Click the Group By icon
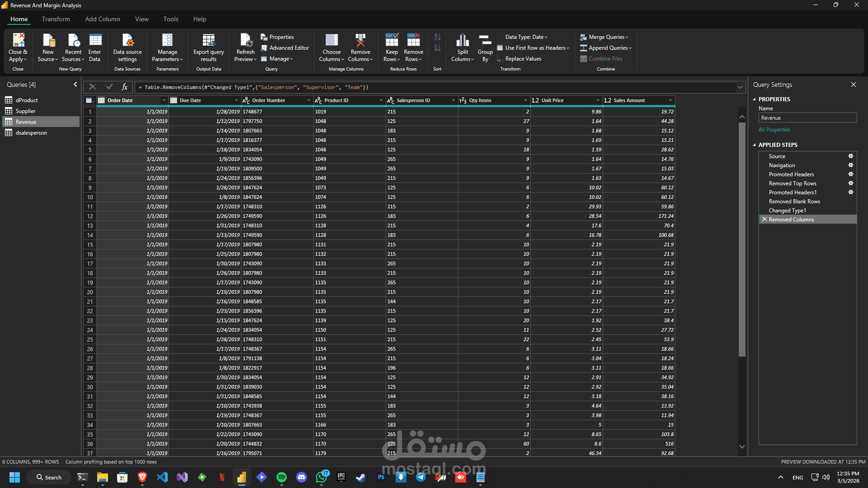This screenshot has width=868, height=488. (485, 40)
